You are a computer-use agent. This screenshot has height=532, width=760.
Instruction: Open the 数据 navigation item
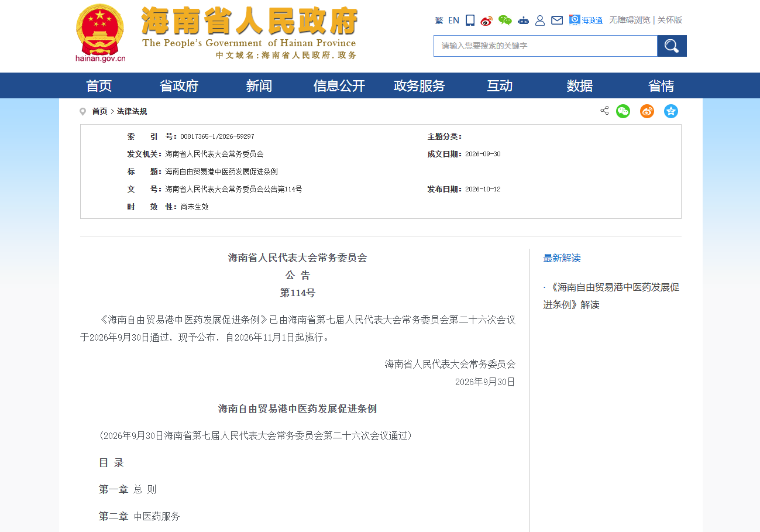click(580, 86)
